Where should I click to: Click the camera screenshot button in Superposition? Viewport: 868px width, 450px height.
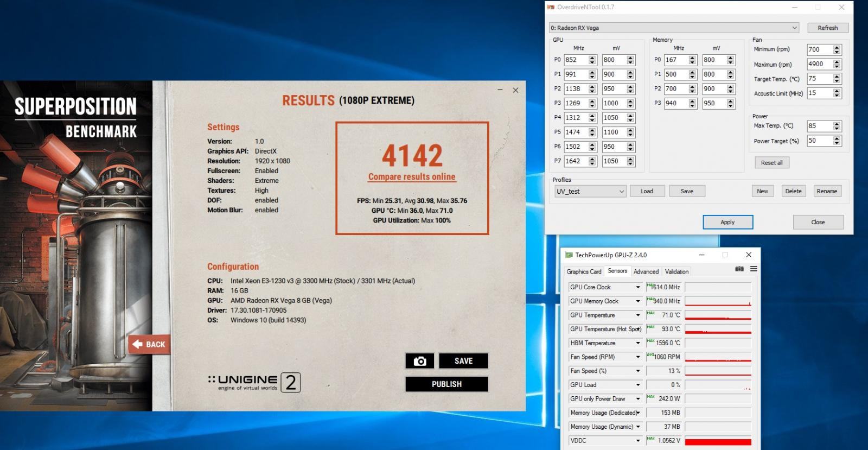[x=419, y=361]
